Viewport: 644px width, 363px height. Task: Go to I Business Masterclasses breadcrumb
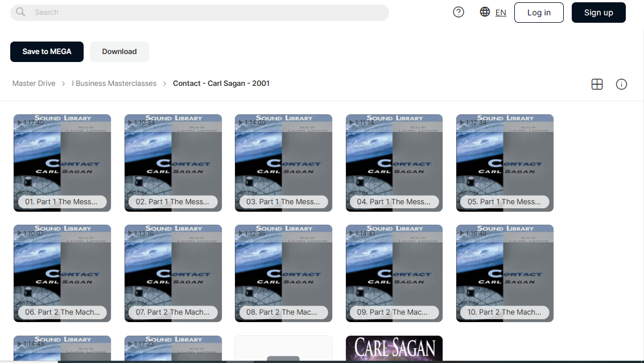[x=114, y=84]
